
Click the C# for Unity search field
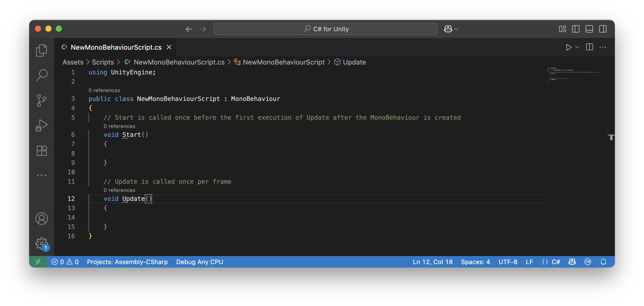[325, 29]
